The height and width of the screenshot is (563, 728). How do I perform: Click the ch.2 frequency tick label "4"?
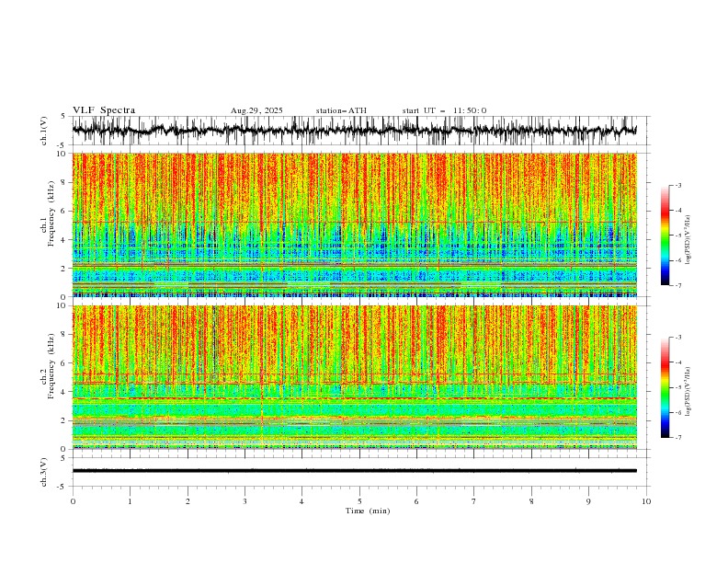(x=63, y=392)
